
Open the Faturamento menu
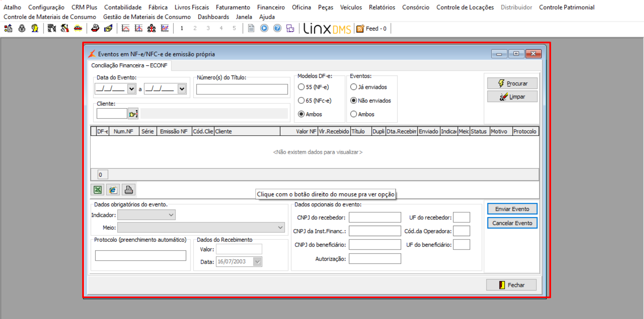(233, 7)
